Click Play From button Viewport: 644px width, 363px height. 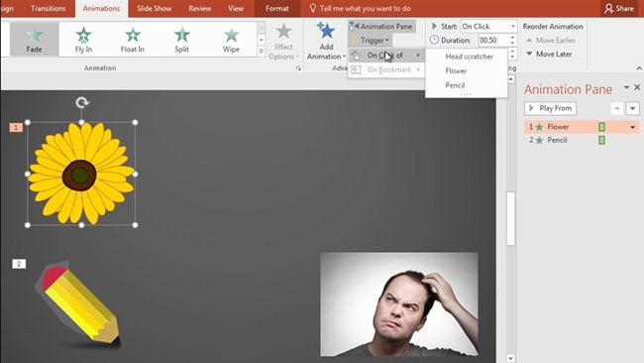pyautogui.click(x=550, y=108)
